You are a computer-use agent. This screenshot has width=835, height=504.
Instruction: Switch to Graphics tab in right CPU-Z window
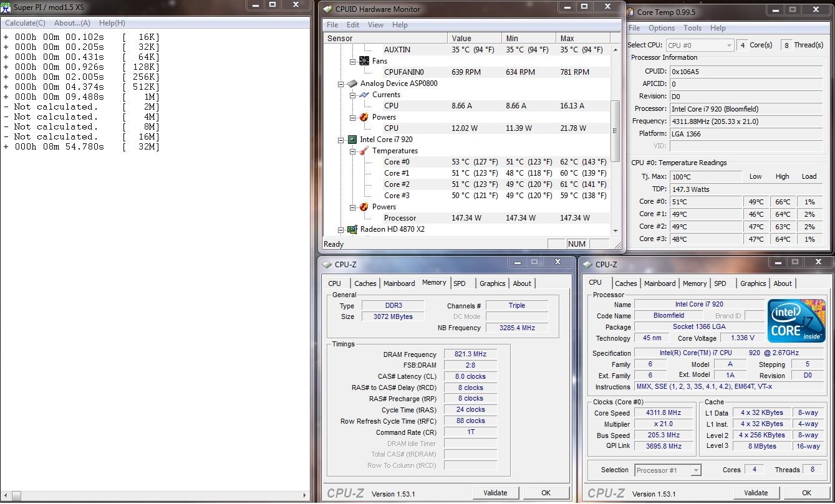753,283
